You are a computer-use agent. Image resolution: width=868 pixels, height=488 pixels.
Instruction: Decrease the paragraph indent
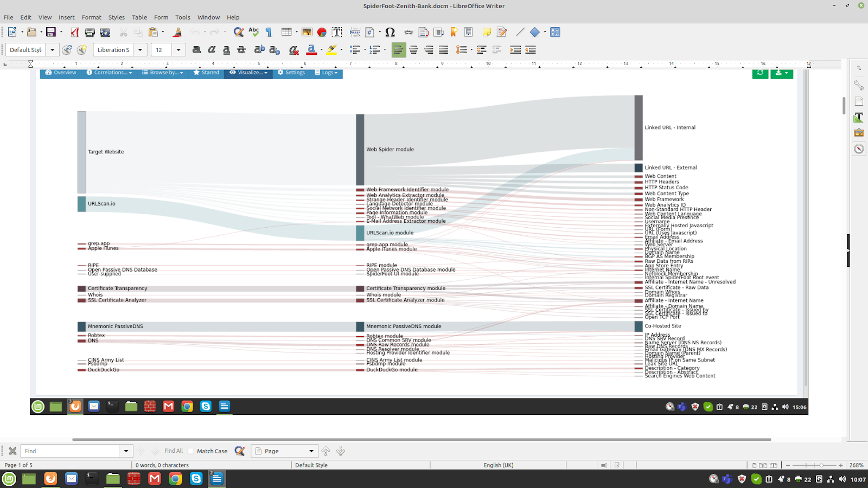pos(531,50)
